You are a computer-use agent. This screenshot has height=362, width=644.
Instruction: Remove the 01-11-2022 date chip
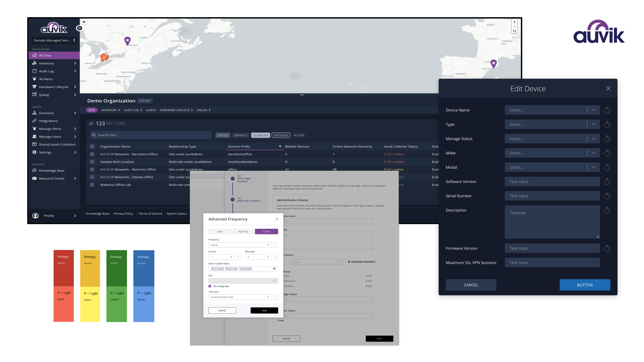coord(213,269)
